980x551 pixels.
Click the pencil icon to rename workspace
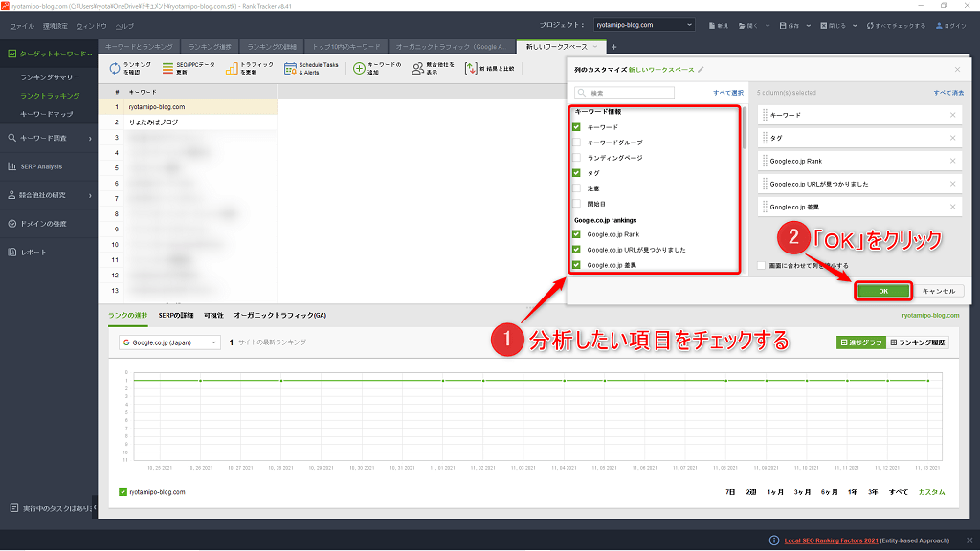click(x=701, y=70)
